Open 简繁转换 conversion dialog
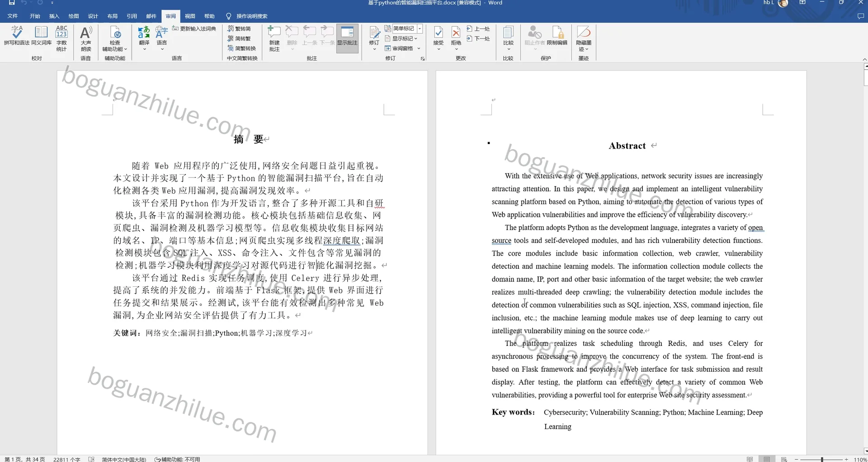Image resolution: width=868 pixels, height=462 pixels. coord(242,48)
